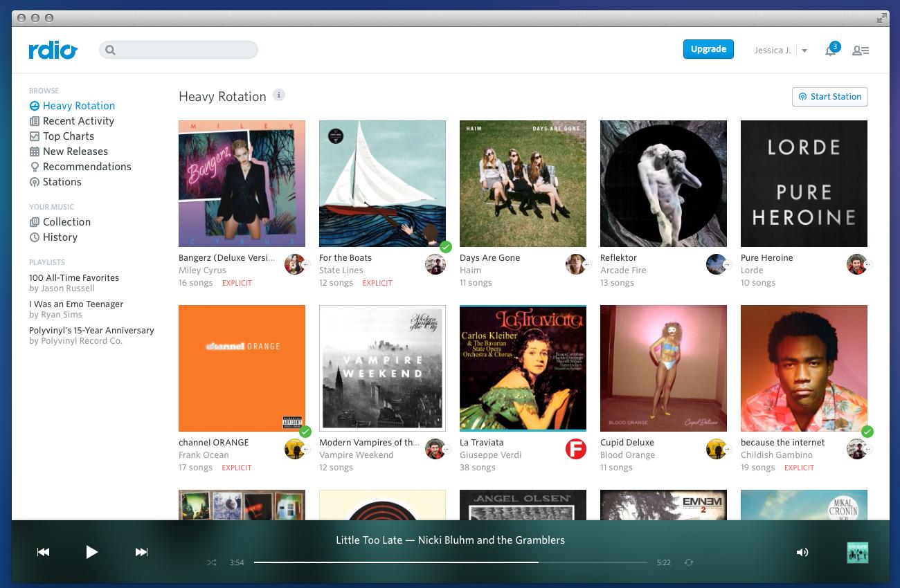
Task: Open Bangerz album cover
Action: point(242,183)
